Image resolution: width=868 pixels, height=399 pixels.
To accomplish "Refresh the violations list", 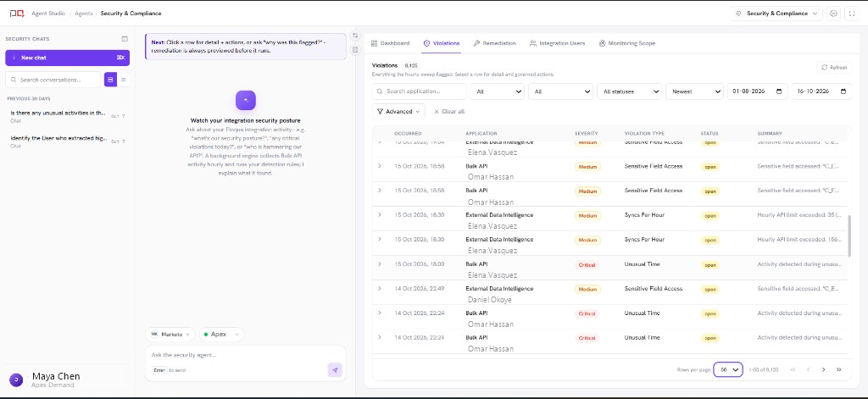I will (834, 68).
